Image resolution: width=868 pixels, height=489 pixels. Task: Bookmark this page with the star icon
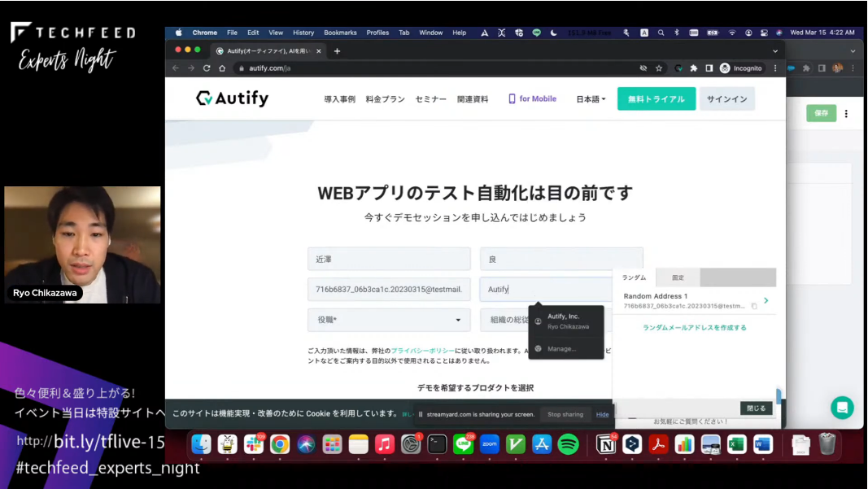coord(659,68)
